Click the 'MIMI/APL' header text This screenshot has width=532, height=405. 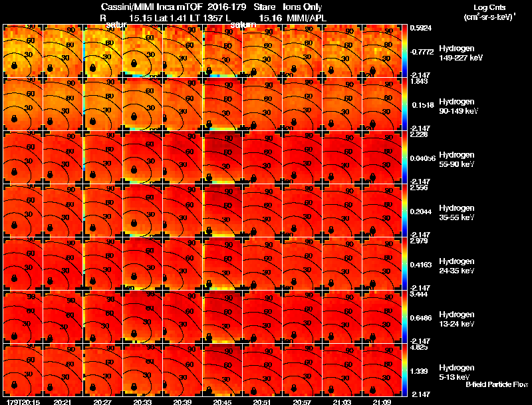tap(307, 19)
